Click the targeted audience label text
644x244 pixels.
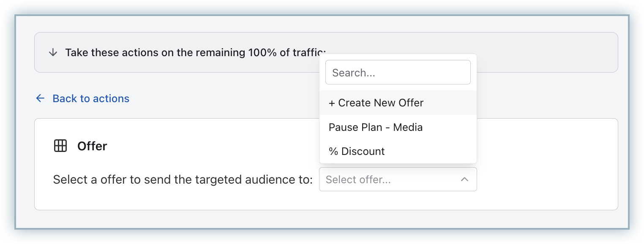point(183,180)
